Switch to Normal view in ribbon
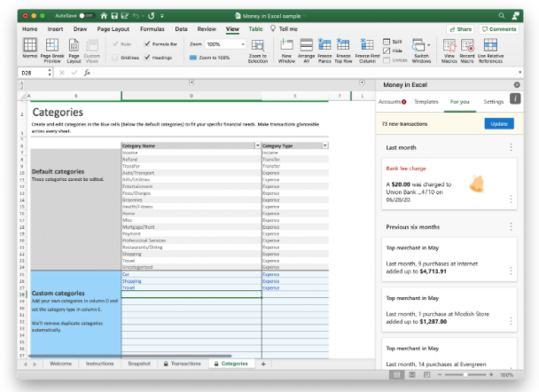 [30, 51]
